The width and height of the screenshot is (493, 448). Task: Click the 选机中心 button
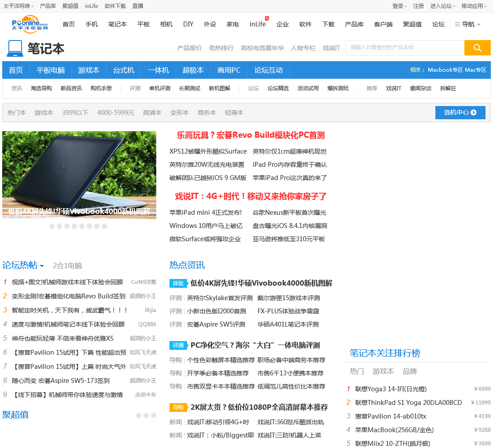pyautogui.click(x=460, y=113)
